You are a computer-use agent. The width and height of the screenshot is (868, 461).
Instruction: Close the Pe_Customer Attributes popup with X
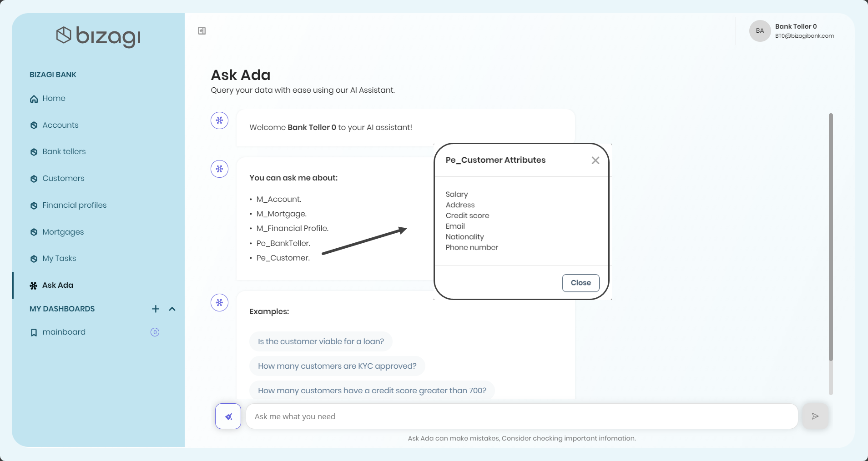click(x=595, y=160)
